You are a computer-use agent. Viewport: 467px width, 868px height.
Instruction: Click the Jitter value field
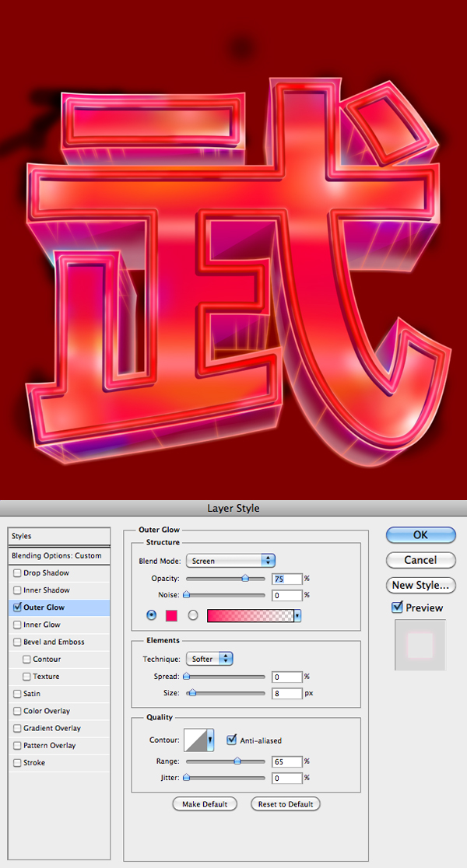click(287, 778)
